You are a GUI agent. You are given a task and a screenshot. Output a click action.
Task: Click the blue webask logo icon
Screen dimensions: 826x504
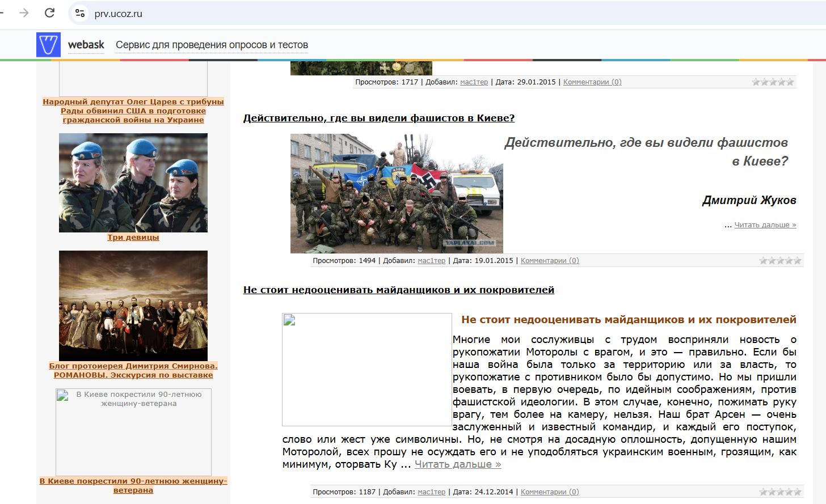tap(48, 44)
